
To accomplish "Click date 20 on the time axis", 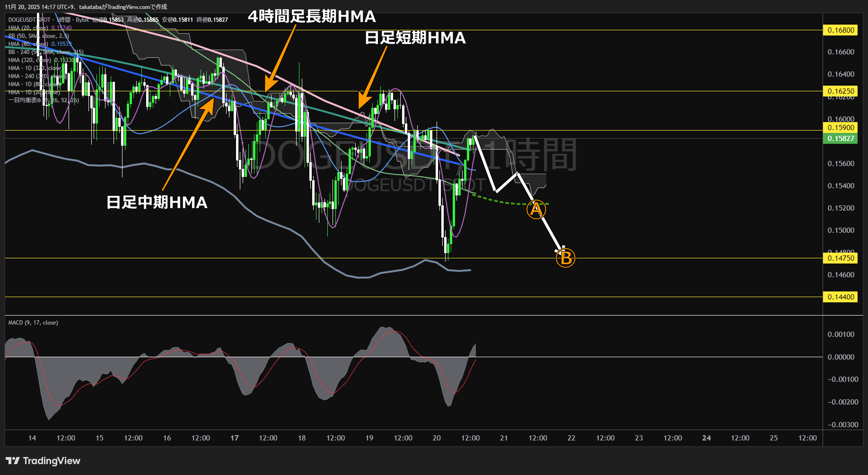I will tap(437, 438).
